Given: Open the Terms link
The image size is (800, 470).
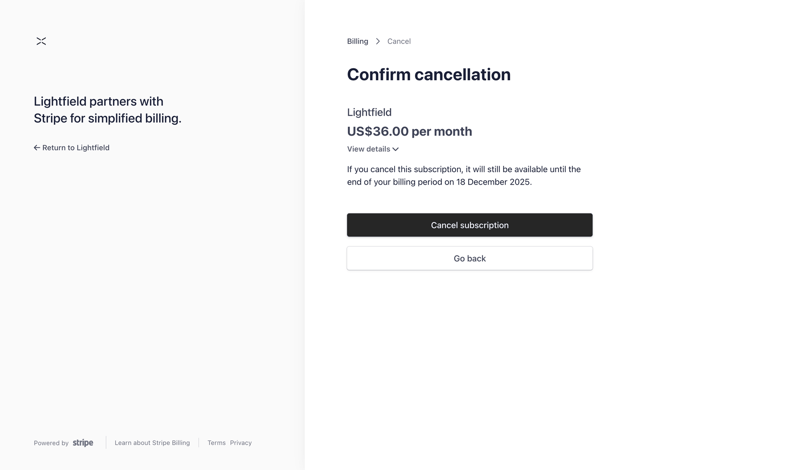Looking at the screenshot, I should pos(216,443).
